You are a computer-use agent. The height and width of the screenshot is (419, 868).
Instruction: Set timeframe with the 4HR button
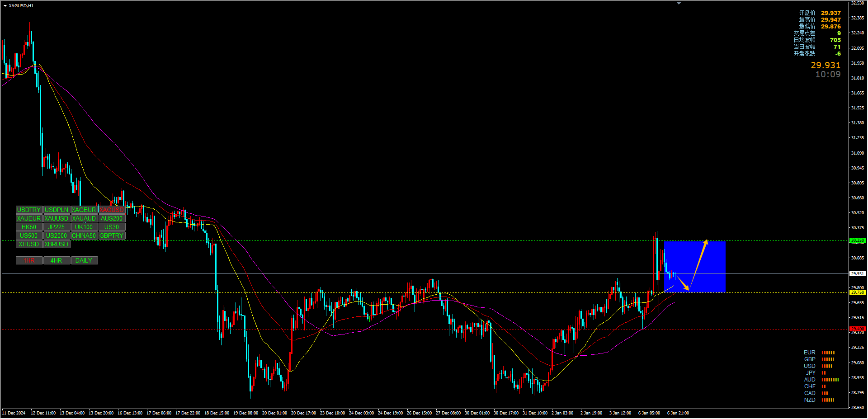click(x=57, y=261)
